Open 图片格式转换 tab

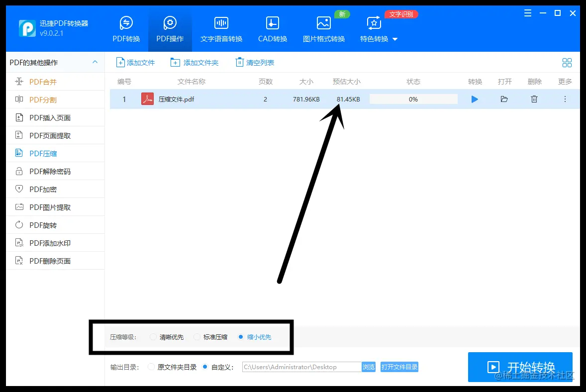324,29
